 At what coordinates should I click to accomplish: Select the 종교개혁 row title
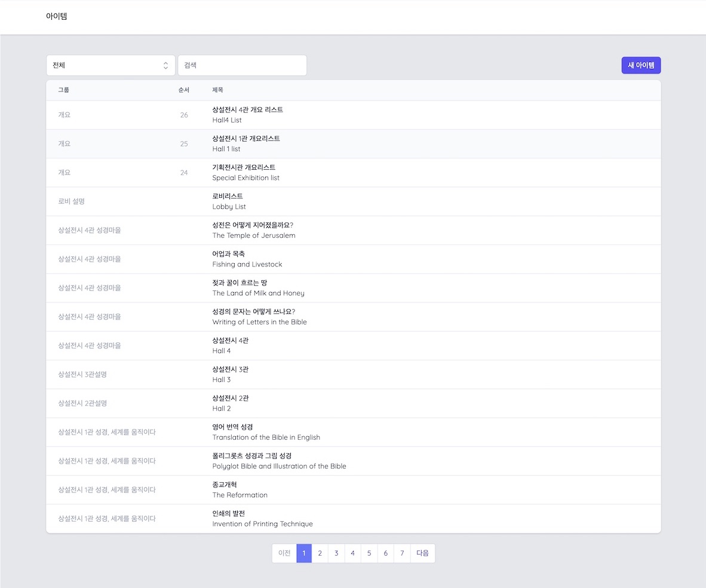coord(224,485)
